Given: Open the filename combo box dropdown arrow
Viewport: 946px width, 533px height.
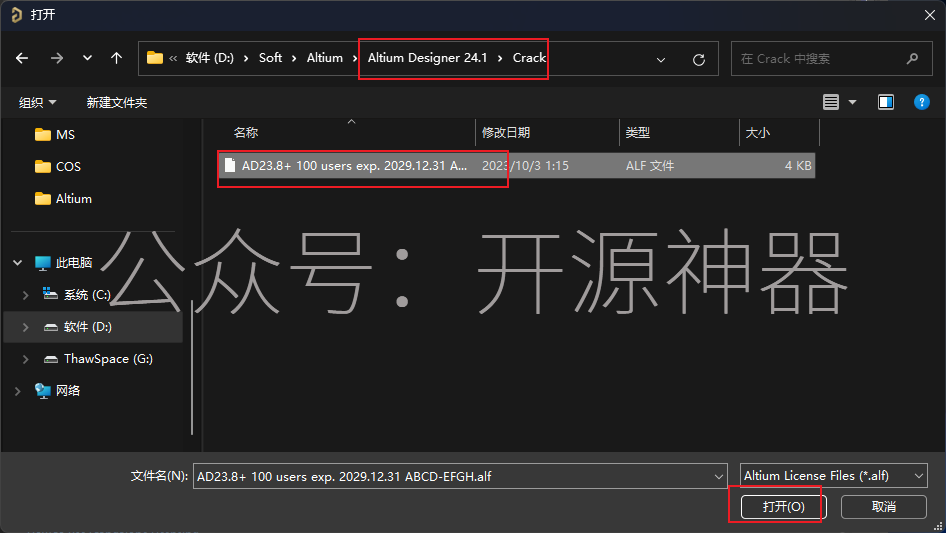Looking at the screenshot, I should pyautogui.click(x=719, y=476).
